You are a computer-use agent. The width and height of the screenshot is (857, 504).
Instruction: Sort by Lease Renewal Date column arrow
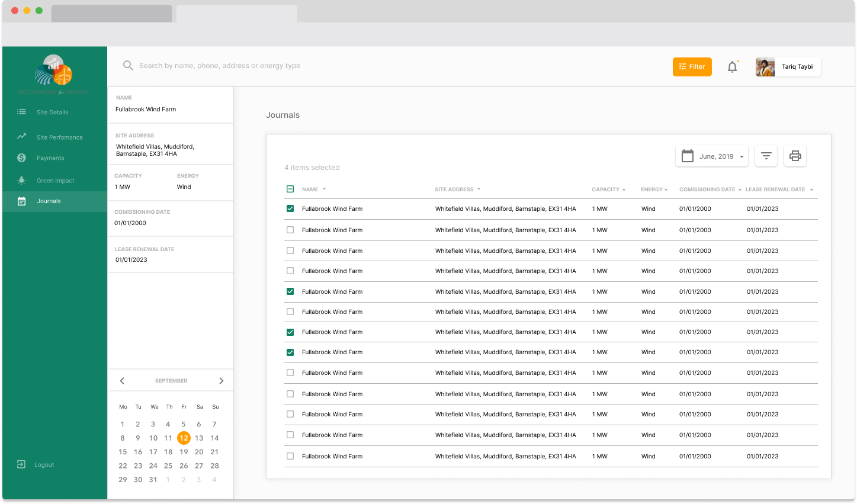pos(811,190)
